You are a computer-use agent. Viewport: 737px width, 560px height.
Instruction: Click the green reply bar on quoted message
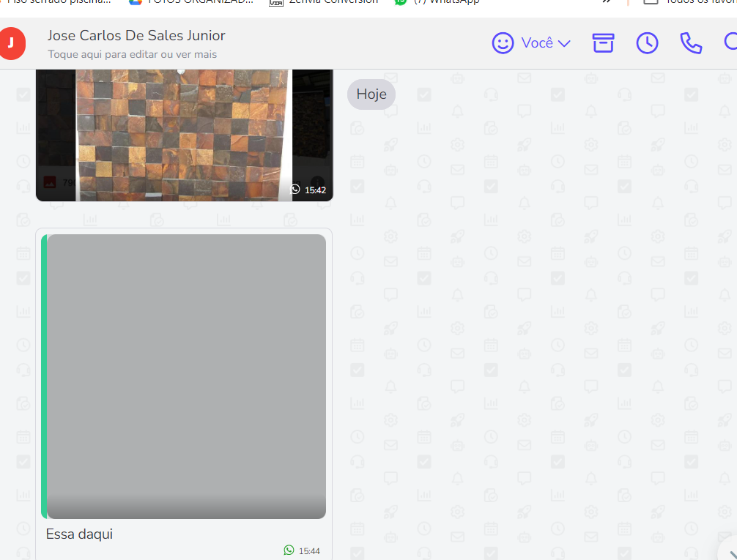point(44,376)
